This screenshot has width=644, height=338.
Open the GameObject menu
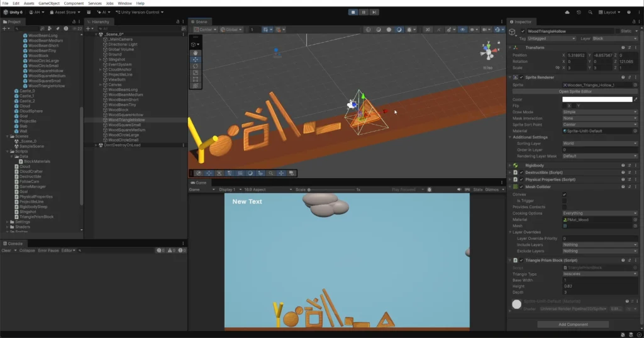tap(49, 3)
